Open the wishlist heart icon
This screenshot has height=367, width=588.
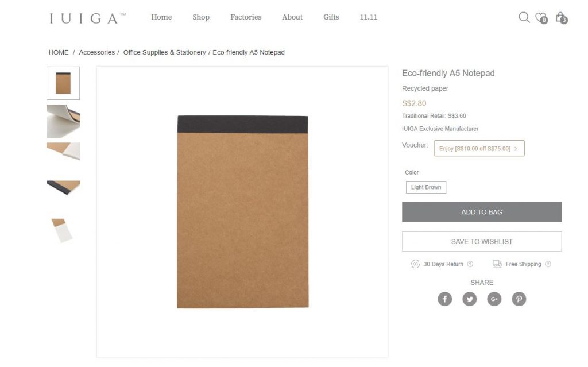click(x=540, y=17)
